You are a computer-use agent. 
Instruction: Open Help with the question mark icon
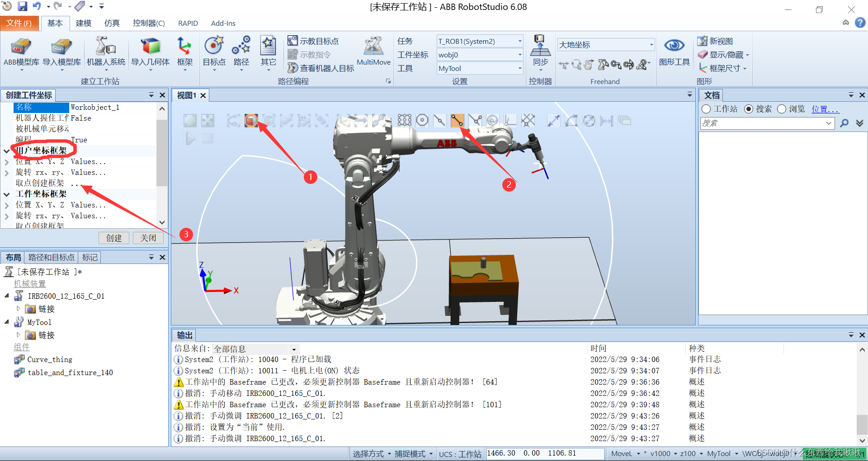(860, 23)
